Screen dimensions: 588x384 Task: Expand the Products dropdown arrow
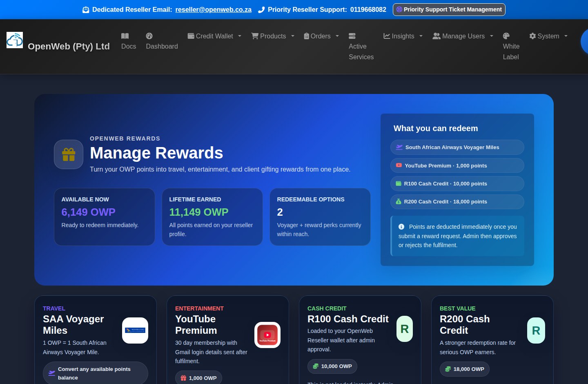[293, 36]
